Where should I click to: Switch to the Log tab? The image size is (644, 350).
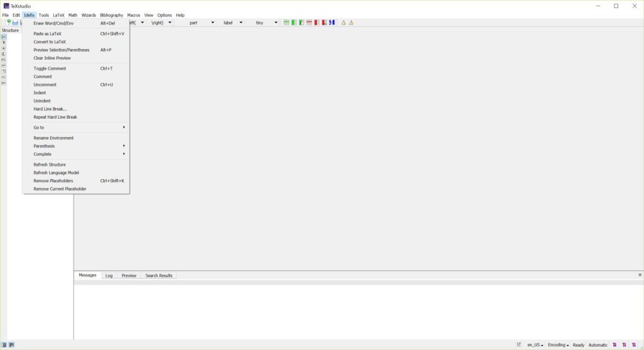tap(109, 275)
